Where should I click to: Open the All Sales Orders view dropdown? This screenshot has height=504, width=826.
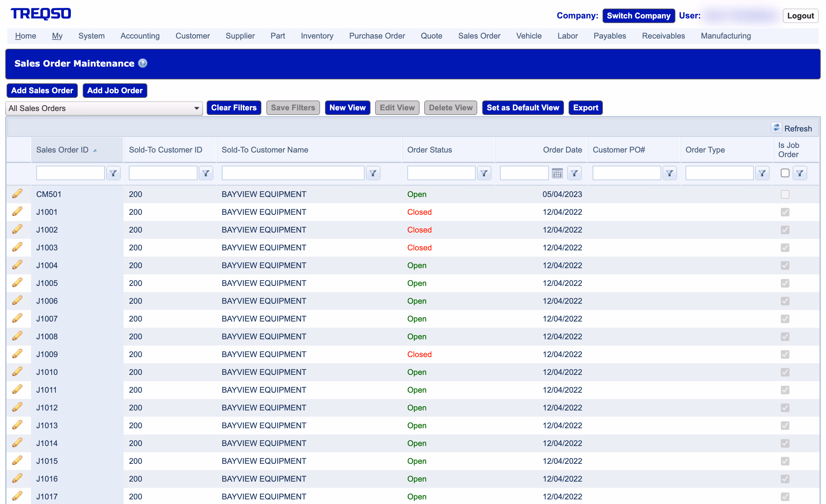[x=104, y=108]
